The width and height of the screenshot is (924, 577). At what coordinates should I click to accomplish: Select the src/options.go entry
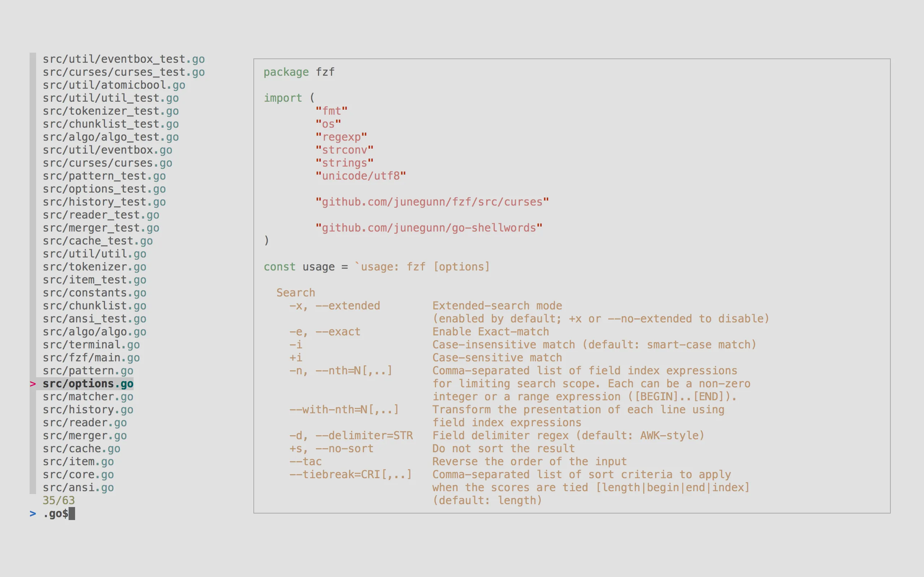click(88, 384)
